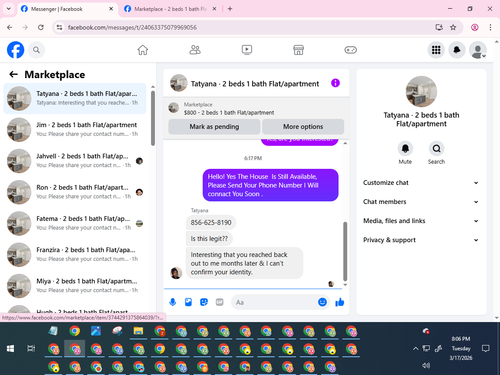Screen dimensions: 500x375
Task: Open conversation information purple icon
Action: (x=335, y=83)
